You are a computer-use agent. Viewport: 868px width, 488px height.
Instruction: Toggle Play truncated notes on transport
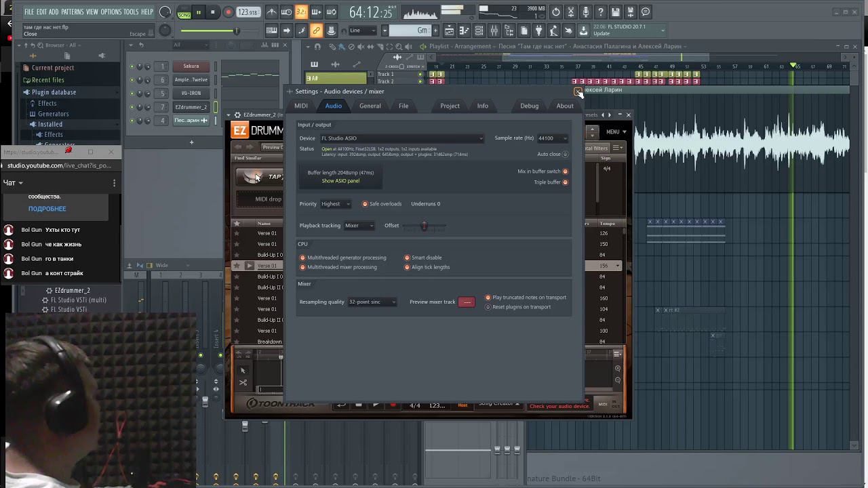(x=488, y=298)
